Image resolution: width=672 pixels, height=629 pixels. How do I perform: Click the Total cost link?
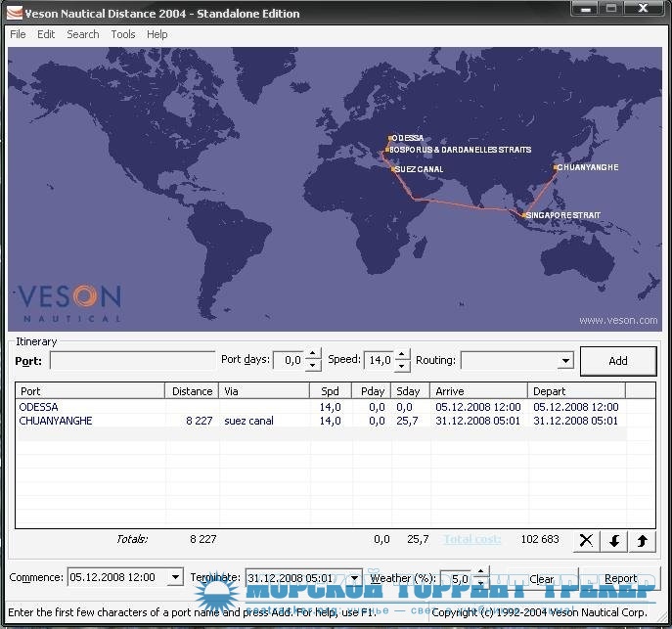(472, 539)
